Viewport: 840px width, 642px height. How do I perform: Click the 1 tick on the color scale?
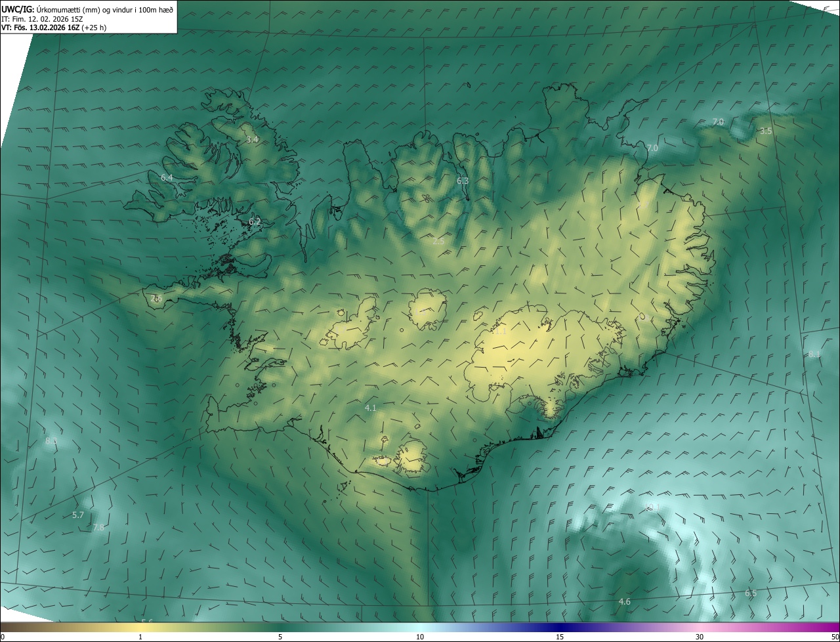(140, 637)
